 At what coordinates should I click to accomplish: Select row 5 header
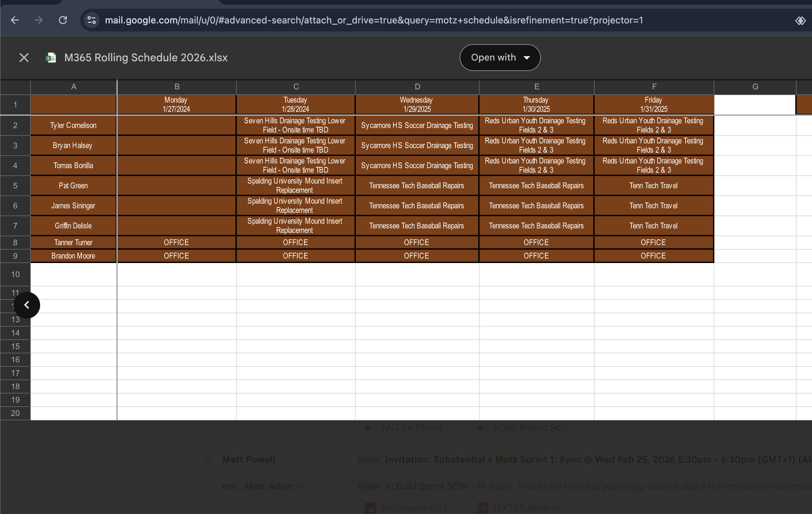(x=15, y=186)
